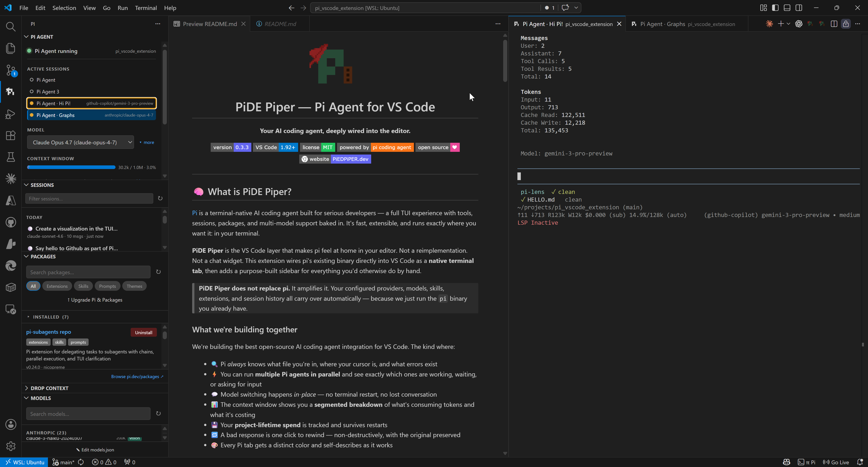Viewport: 868px width, 467px height.
Task: Open PI sidebar view more actions
Action: point(158,24)
